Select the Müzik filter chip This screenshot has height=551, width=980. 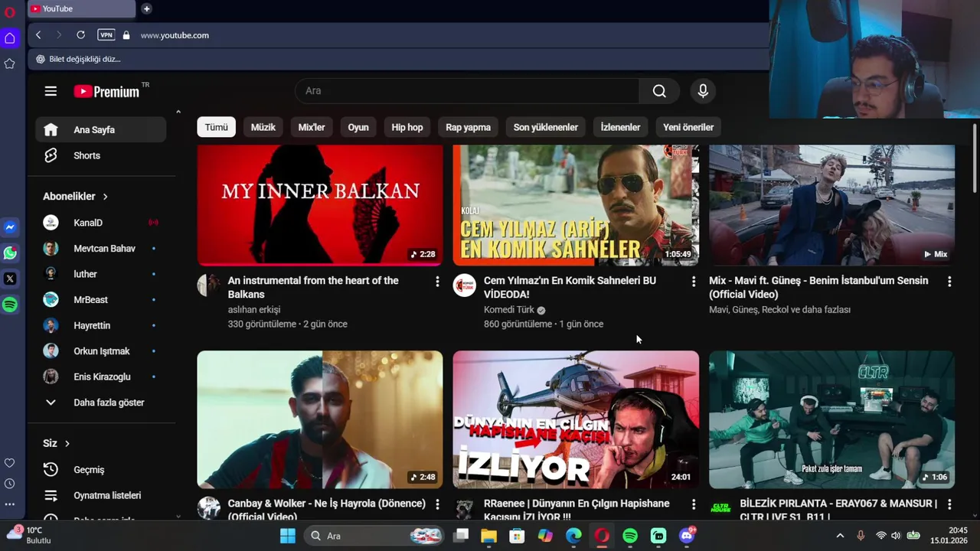tap(263, 127)
